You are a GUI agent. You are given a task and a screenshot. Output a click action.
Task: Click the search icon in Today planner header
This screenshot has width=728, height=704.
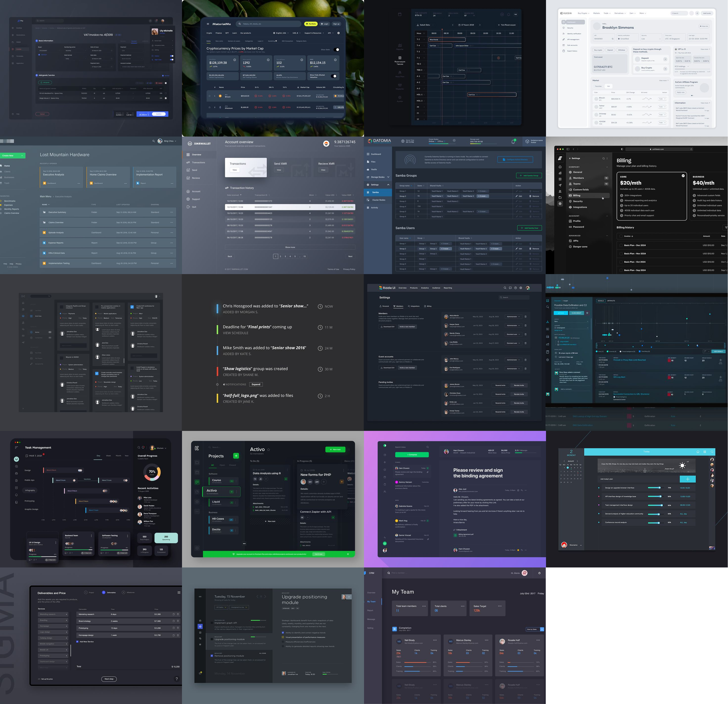712,452
